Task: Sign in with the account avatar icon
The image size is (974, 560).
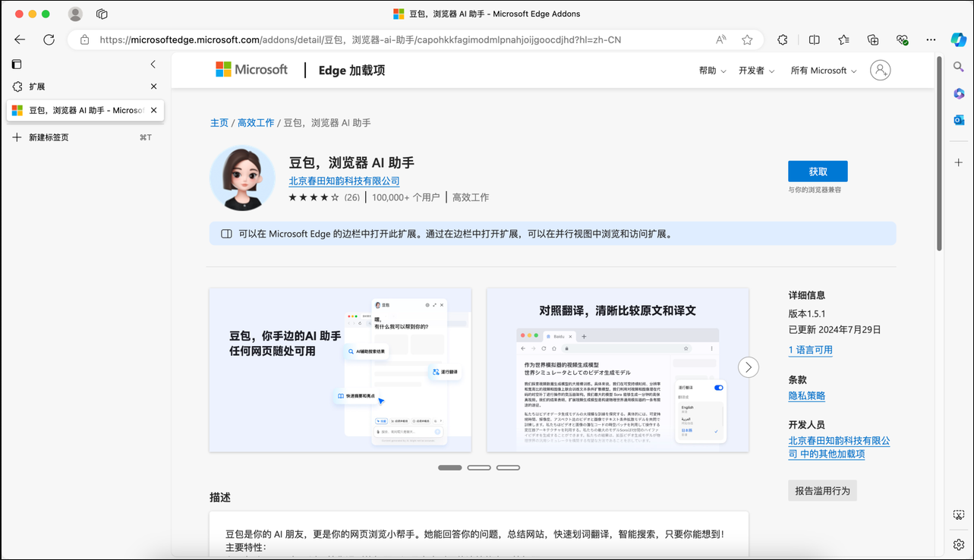Action: coord(880,71)
